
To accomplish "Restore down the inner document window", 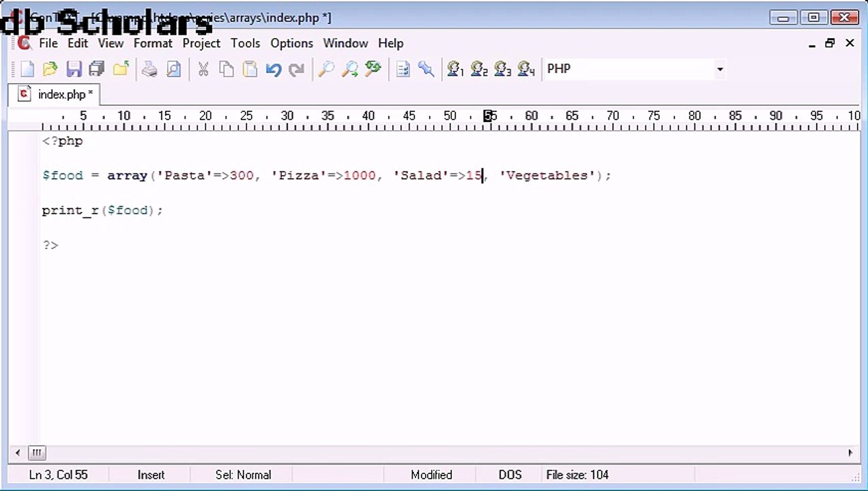I will [830, 43].
